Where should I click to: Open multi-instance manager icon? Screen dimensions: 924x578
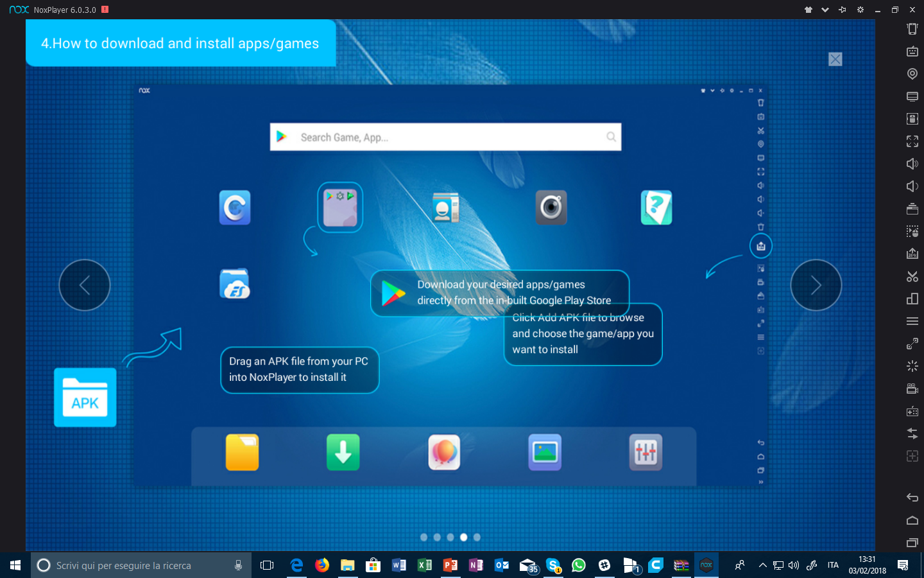click(912, 299)
